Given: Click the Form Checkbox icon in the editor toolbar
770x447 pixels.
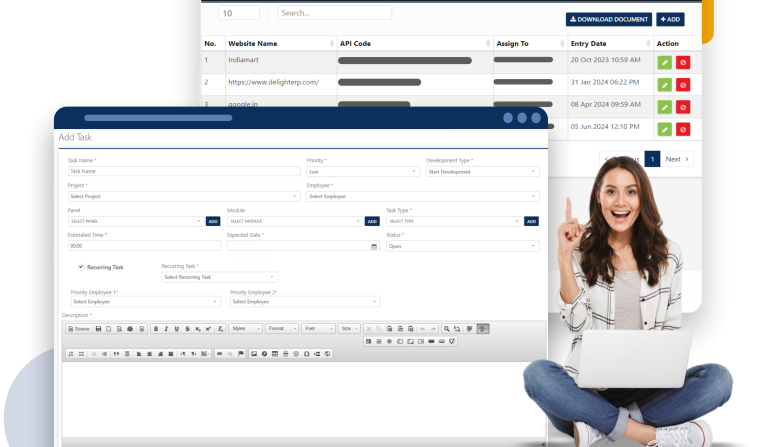Looking at the screenshot, I should [379, 341].
